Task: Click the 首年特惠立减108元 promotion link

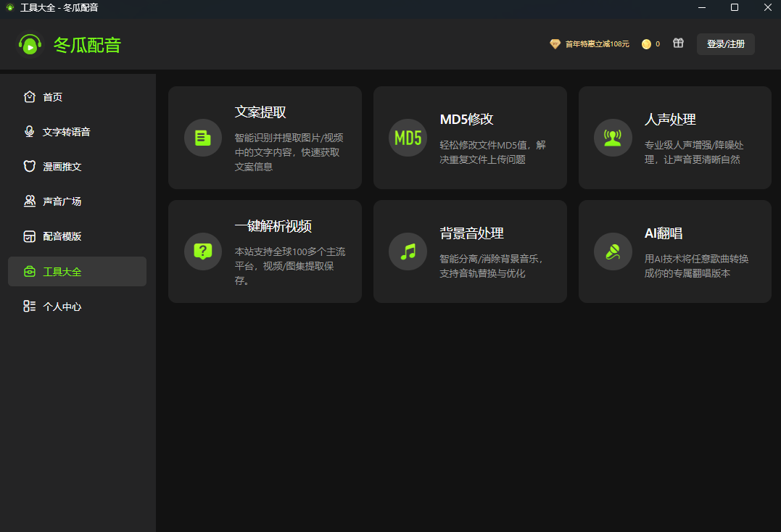Action: [597, 44]
